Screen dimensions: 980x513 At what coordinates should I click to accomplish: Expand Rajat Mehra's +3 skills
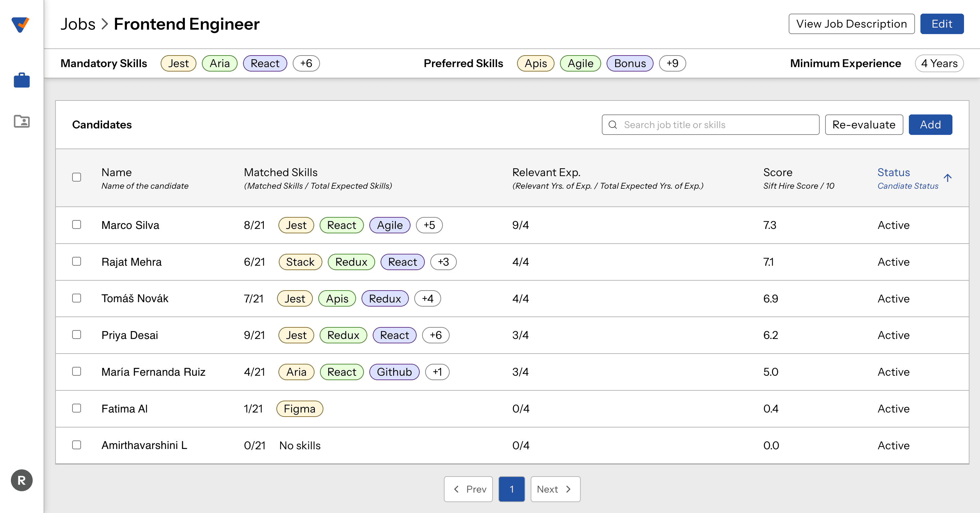(x=443, y=262)
